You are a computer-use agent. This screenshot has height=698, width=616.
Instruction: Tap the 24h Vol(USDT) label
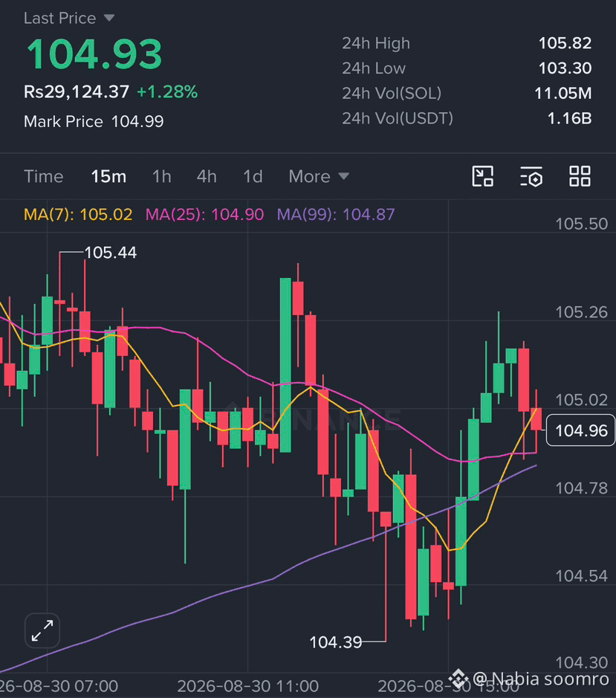coord(398,118)
